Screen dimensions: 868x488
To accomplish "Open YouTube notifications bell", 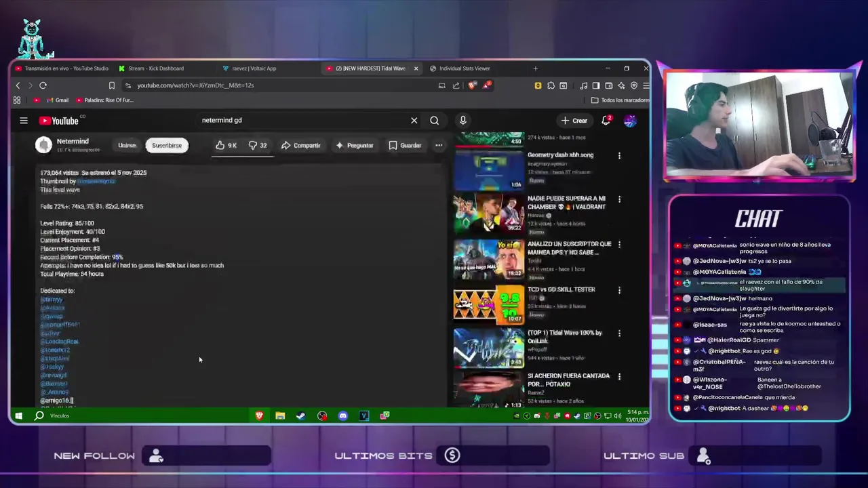I will click(x=607, y=121).
